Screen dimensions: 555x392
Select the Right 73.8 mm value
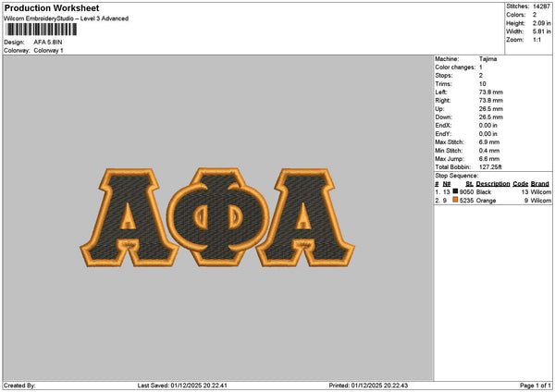coord(491,101)
